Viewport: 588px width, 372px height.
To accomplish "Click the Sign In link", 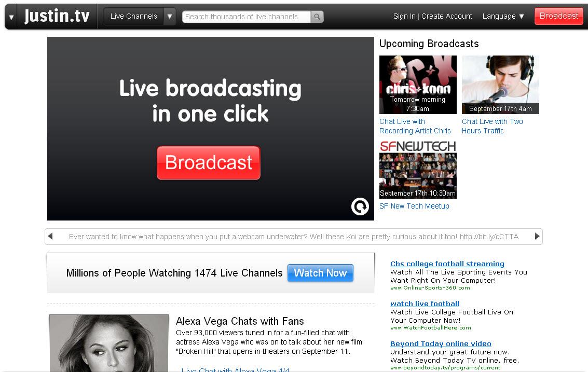I will point(404,16).
